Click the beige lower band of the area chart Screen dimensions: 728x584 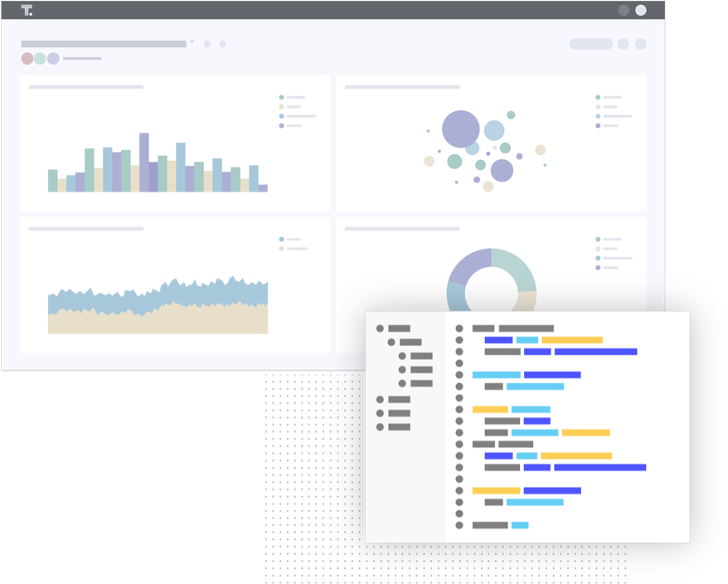[158, 320]
